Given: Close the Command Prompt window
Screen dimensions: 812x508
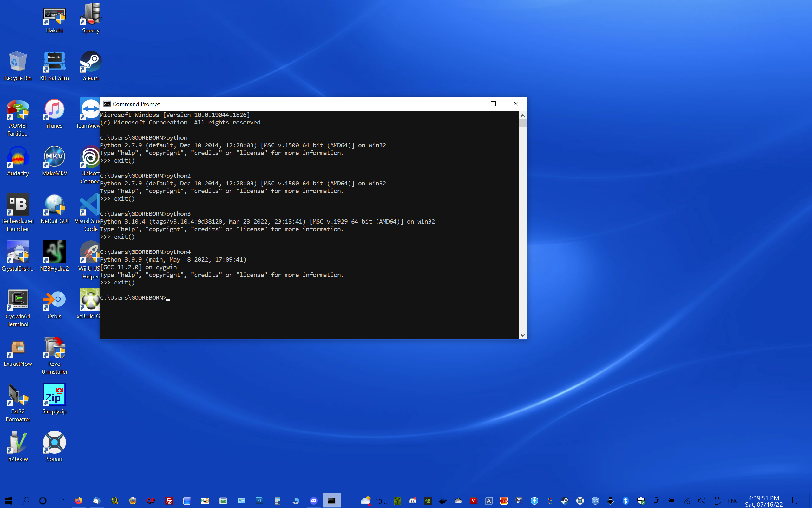Looking at the screenshot, I should click(516, 104).
